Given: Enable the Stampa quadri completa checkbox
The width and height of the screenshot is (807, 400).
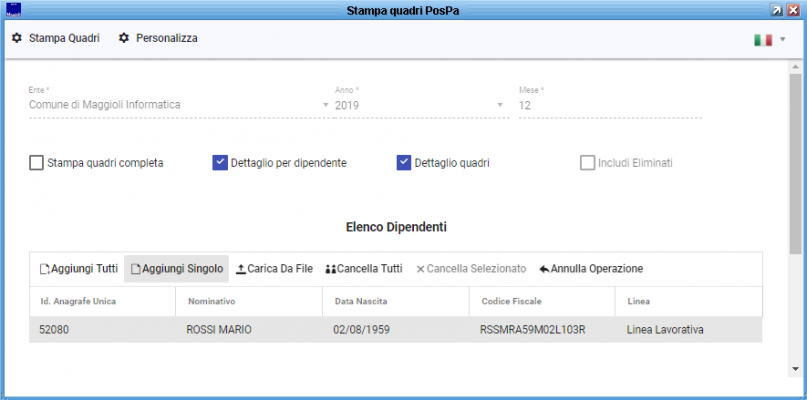Looking at the screenshot, I should [36, 163].
